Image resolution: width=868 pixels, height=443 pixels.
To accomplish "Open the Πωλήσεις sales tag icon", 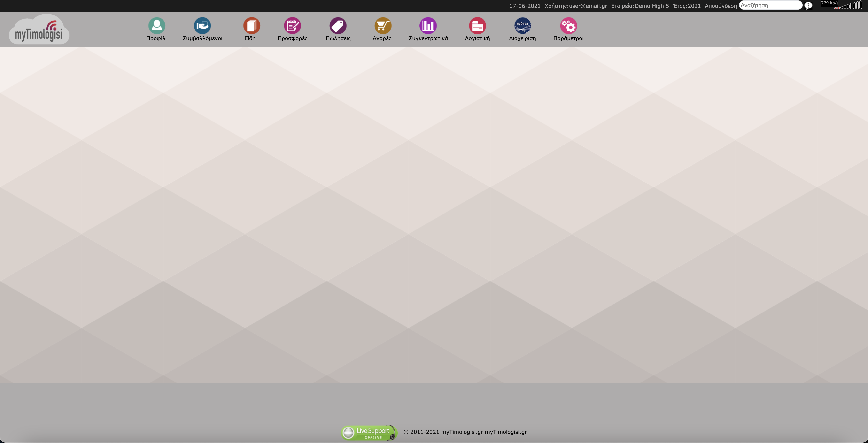I will pos(338,26).
